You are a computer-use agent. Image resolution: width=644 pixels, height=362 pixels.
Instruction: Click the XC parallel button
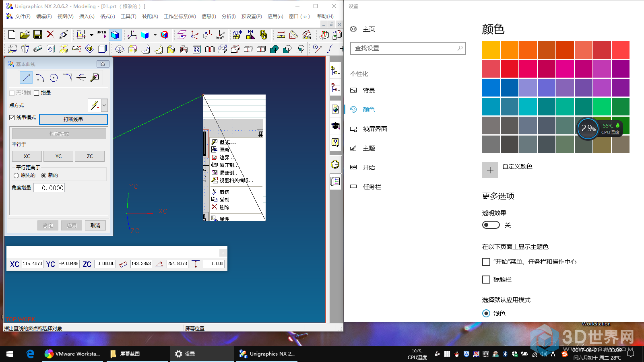click(27, 156)
